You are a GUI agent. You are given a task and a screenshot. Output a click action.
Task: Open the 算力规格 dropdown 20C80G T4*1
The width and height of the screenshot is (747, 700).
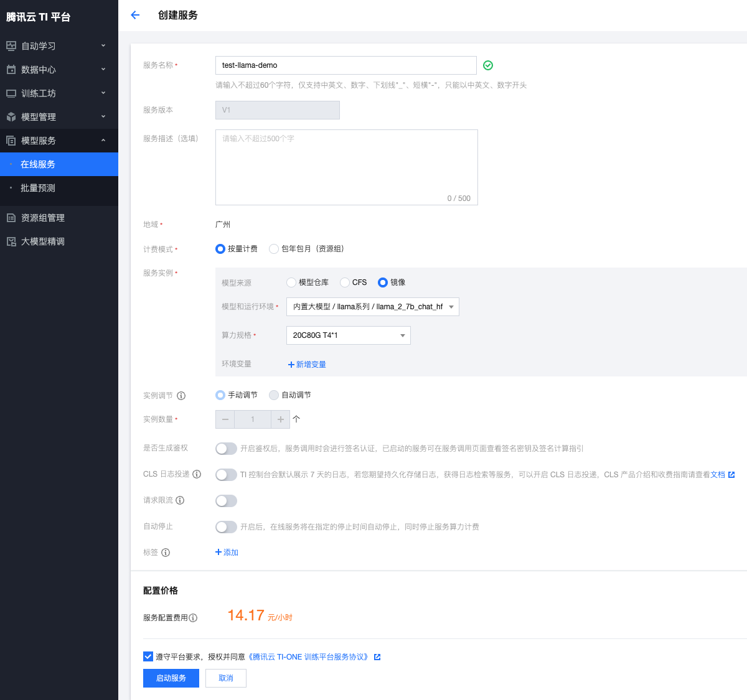tap(348, 335)
